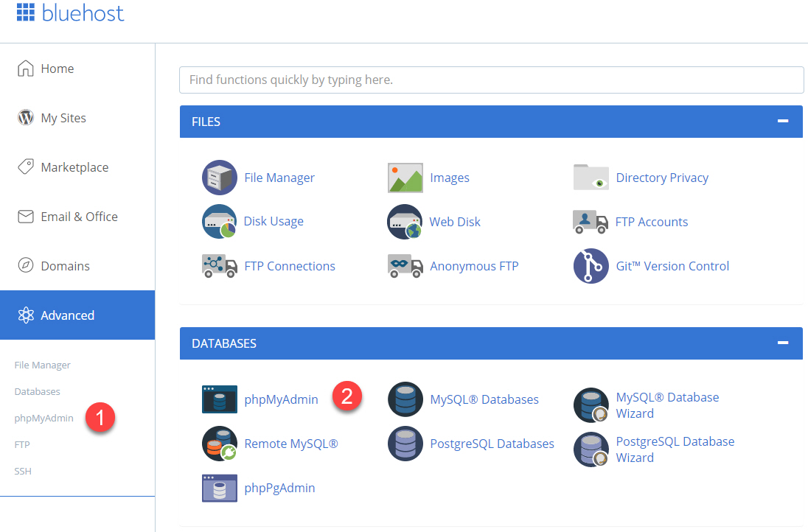Open the MySQL® Databases text link
The image size is (808, 532).
[484, 399]
